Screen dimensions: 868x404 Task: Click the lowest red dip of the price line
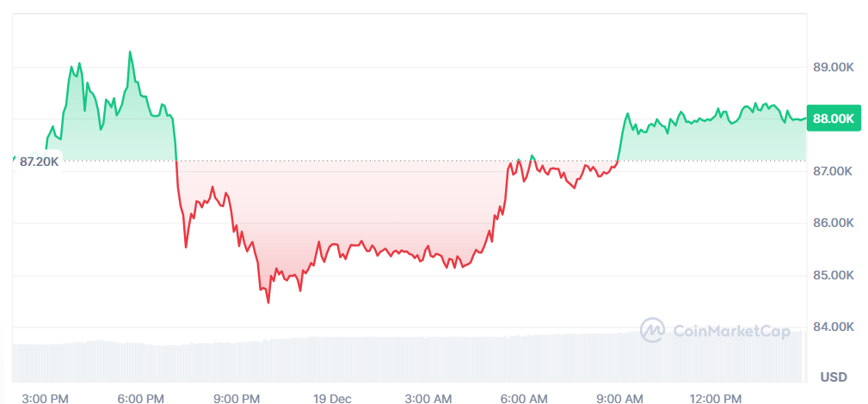268,302
